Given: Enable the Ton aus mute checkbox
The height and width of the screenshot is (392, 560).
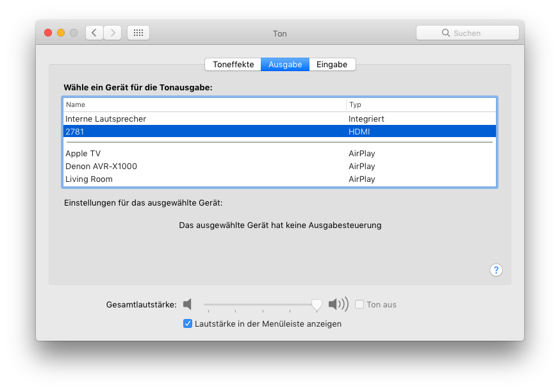Looking at the screenshot, I should 359,304.
